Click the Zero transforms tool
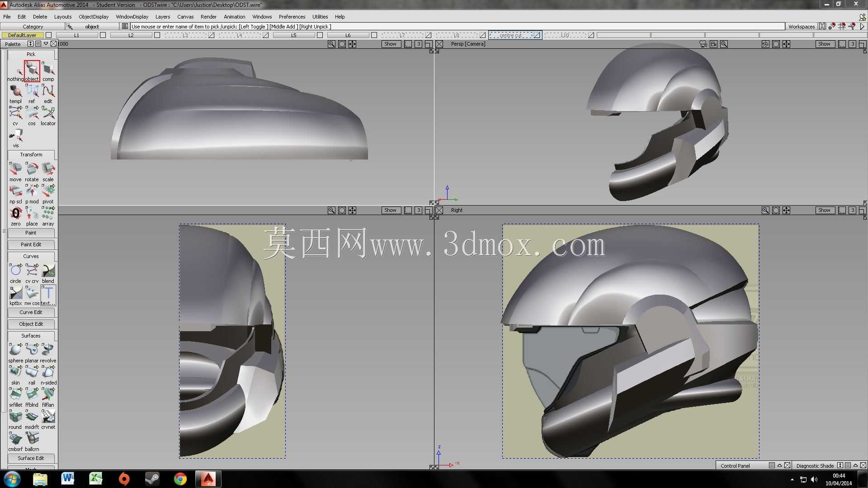This screenshot has height=488, width=868. tap(15, 216)
